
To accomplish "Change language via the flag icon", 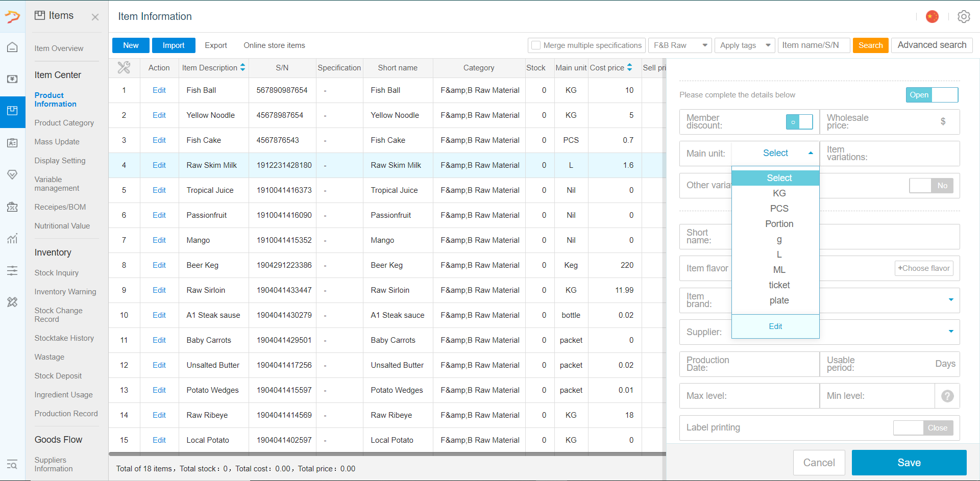I will [932, 17].
